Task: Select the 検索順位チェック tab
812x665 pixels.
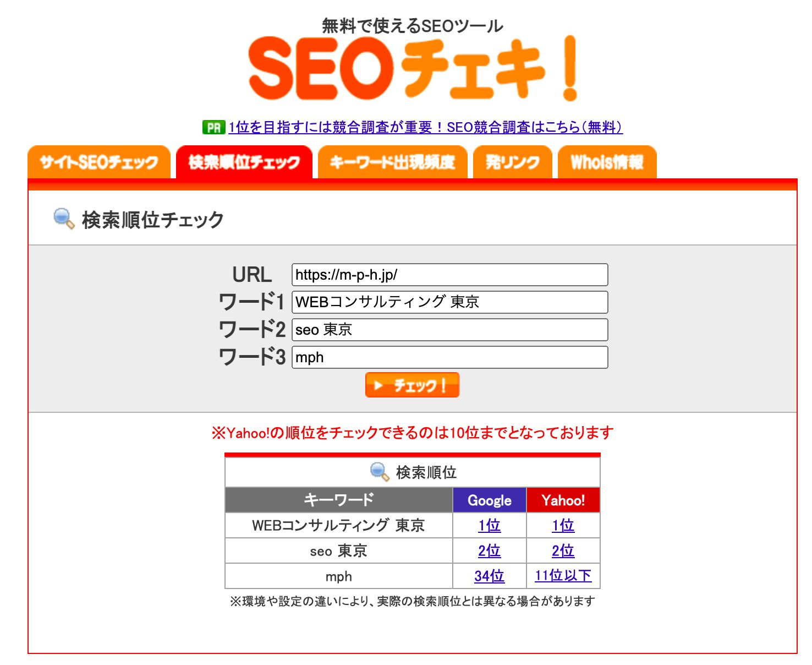Action: (244, 162)
